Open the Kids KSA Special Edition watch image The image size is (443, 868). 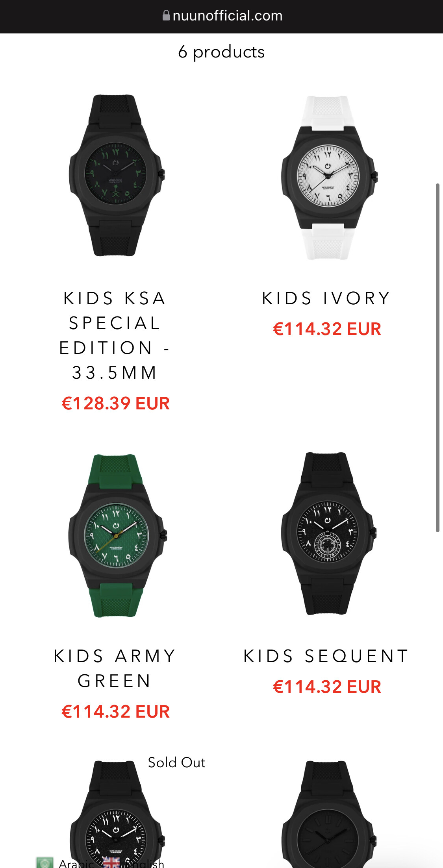point(116,176)
